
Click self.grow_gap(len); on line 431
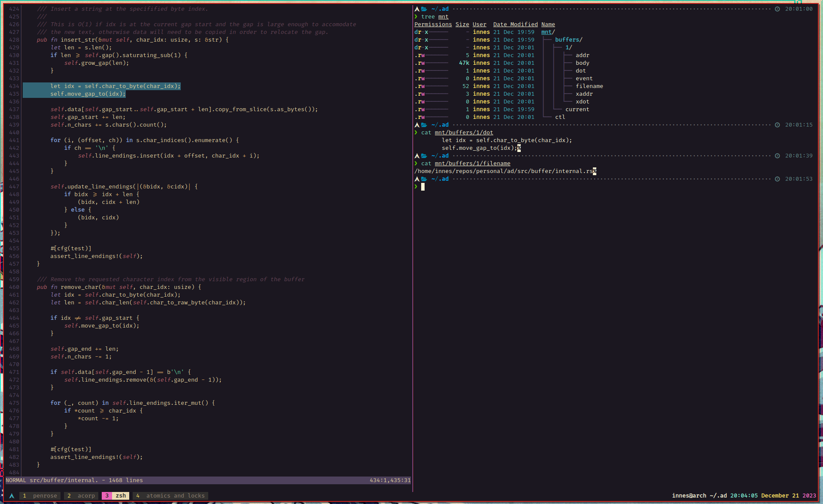tap(96, 63)
